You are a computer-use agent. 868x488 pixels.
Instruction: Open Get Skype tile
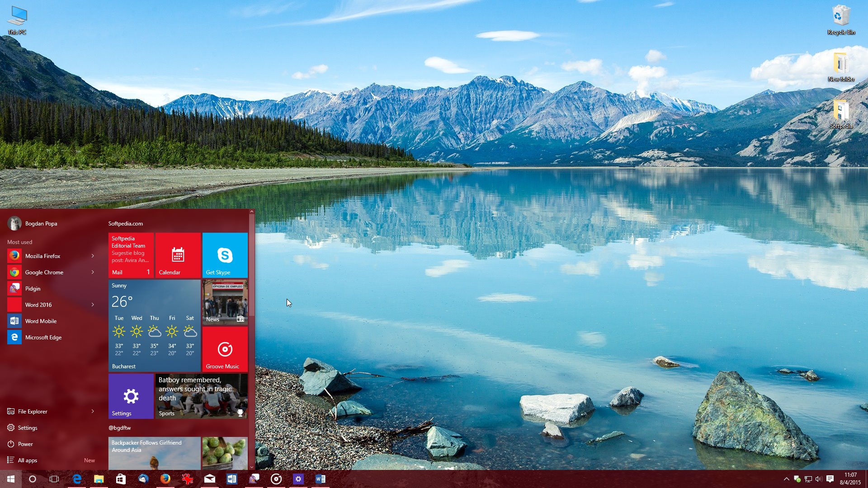(x=226, y=255)
